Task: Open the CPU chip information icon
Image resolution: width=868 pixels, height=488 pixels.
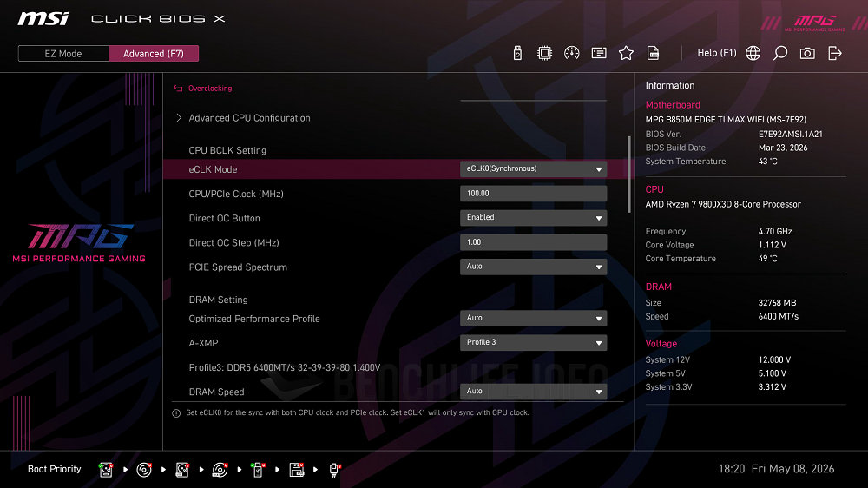Action: pyautogui.click(x=545, y=53)
